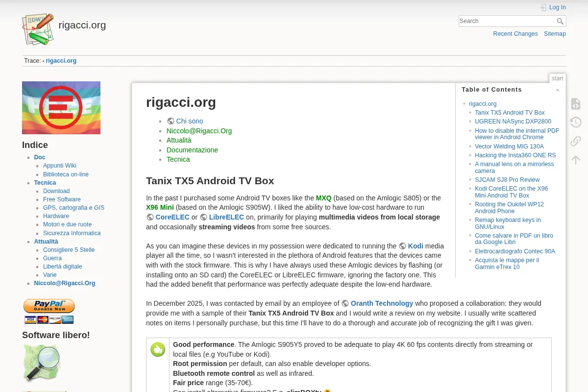Jump to Kodi CoreELEC on the X96 Mini
588x392 pixels.
pyautogui.click(x=512, y=192)
